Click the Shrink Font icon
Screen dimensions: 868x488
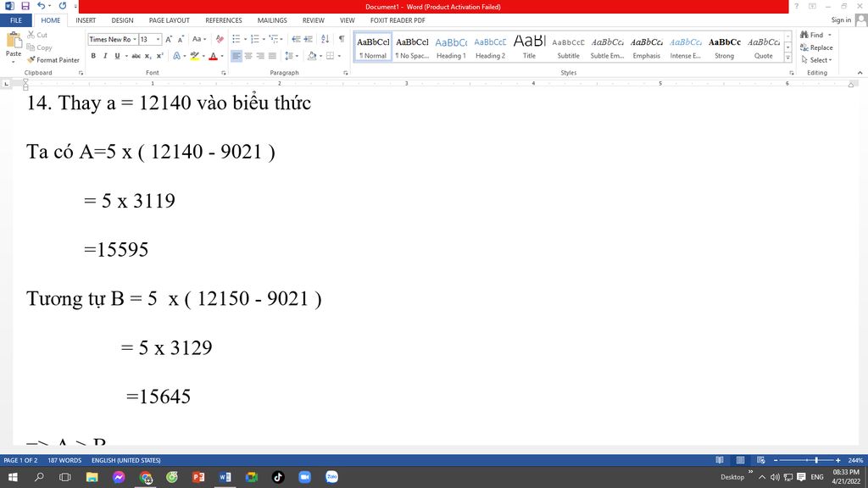point(181,39)
